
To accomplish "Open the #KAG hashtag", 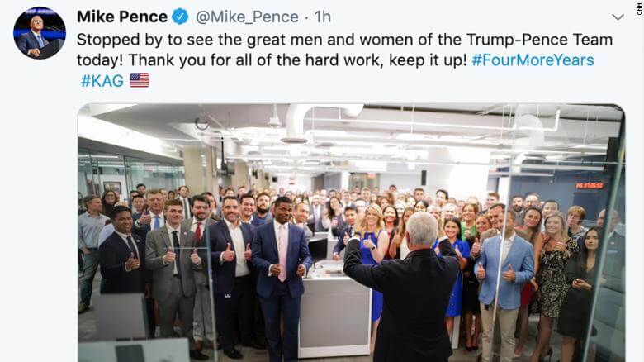I will point(102,81).
